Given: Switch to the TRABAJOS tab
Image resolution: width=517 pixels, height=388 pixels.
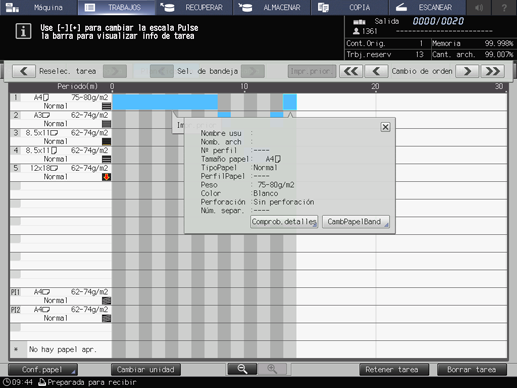Looking at the screenshot, I should click(116, 7).
